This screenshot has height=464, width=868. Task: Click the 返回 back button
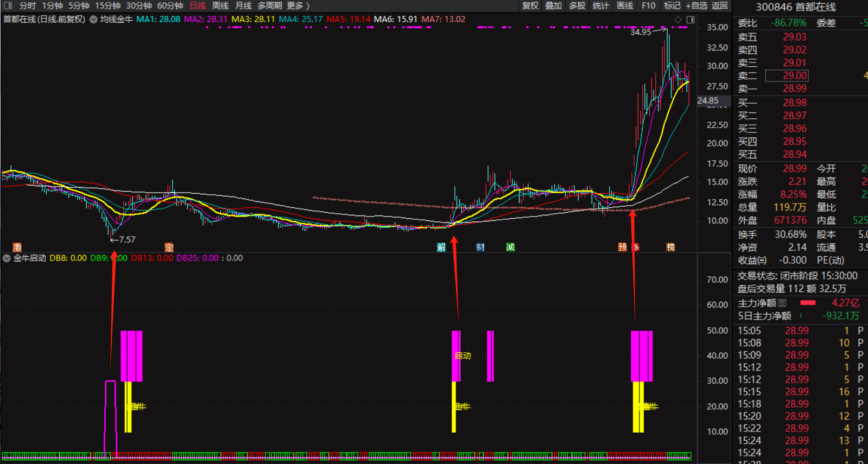tap(719, 5)
